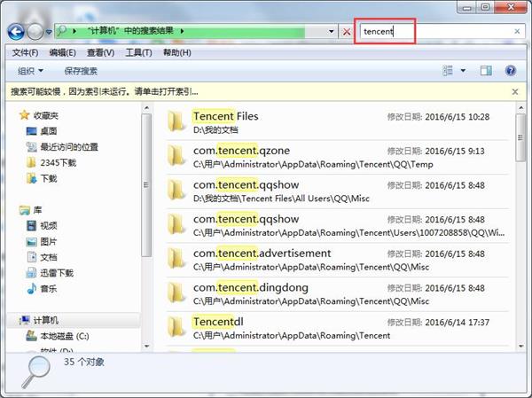Image resolution: width=532 pixels, height=398 pixels.
Task: Open the 工具(T) menu
Action: click(138, 52)
